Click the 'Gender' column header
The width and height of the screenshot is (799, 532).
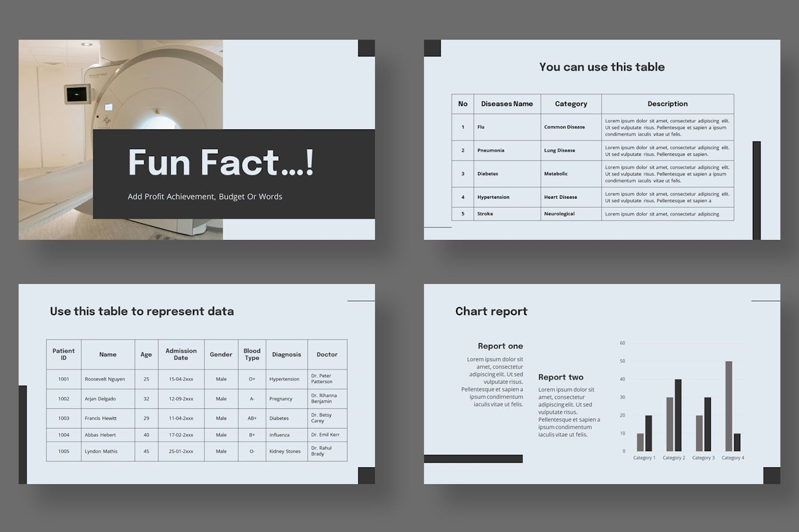[x=221, y=354]
